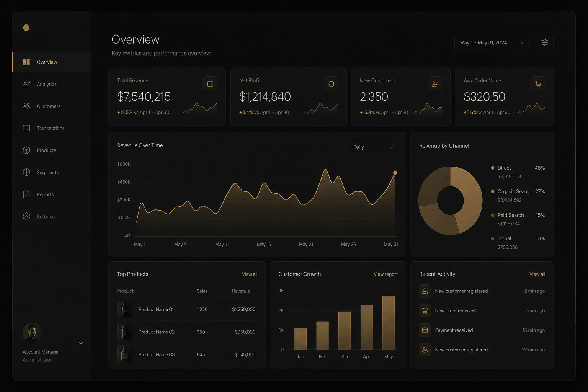Click Product Name 02 thumbnail image

coord(124,332)
